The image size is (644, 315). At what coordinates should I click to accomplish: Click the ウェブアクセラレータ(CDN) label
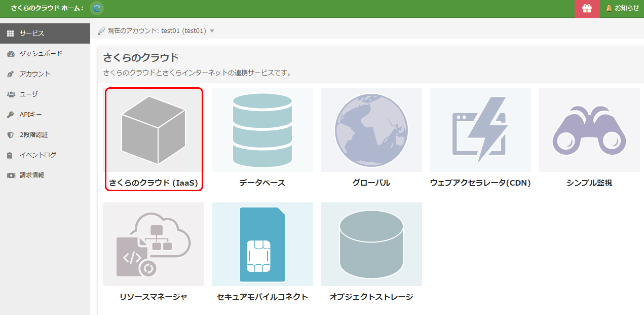pyautogui.click(x=480, y=183)
